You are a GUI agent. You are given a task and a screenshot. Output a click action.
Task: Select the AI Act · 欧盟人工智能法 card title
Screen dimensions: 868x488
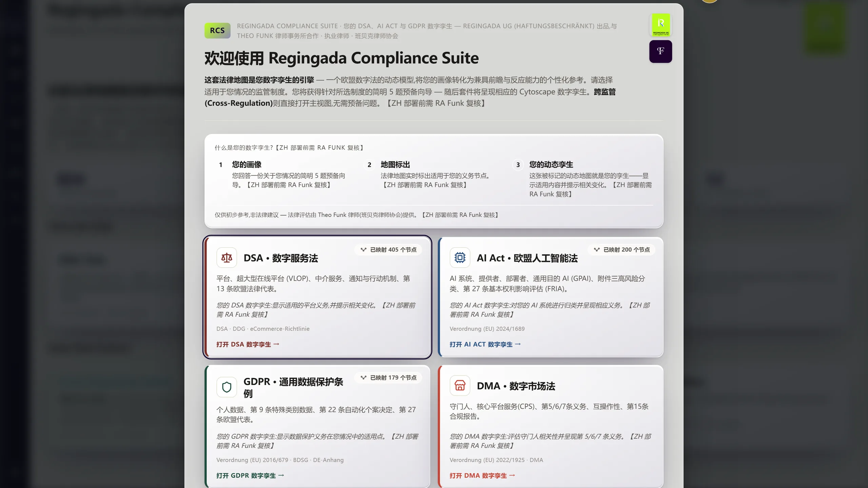tap(527, 258)
